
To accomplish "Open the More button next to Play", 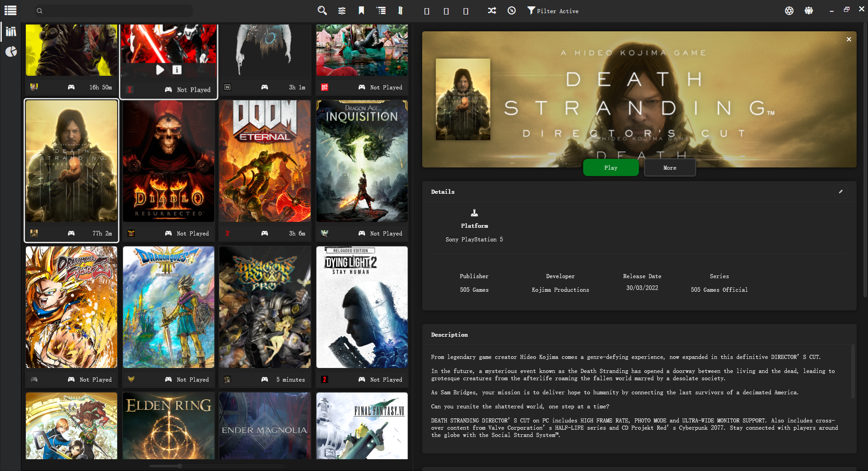I will pos(670,168).
